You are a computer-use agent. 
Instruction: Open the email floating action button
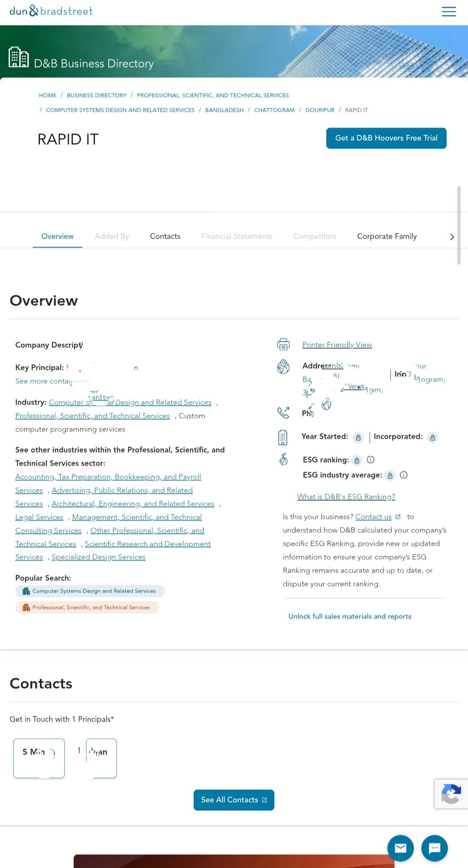click(x=400, y=848)
